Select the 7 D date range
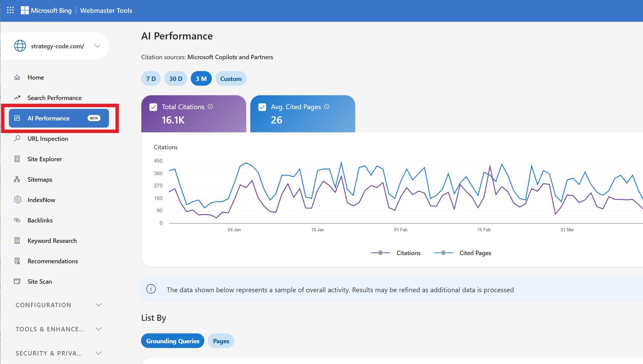This screenshot has width=643, height=364. point(151,79)
